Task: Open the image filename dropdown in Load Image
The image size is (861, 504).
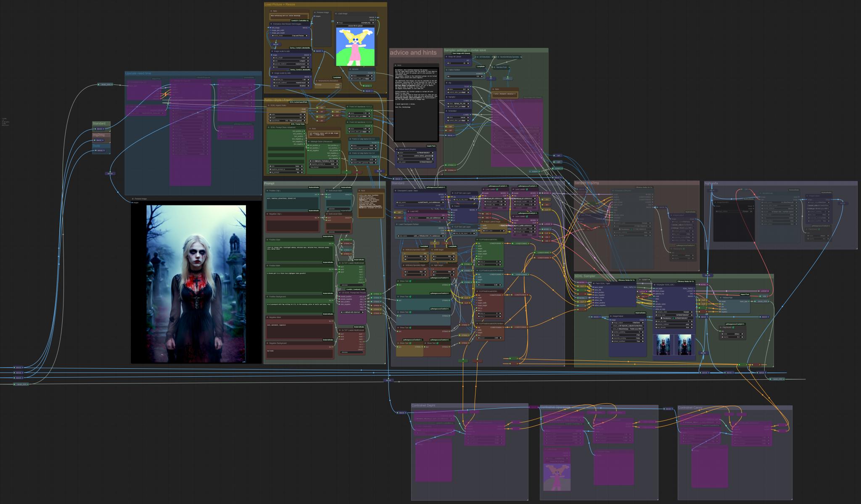Action: coord(355,23)
